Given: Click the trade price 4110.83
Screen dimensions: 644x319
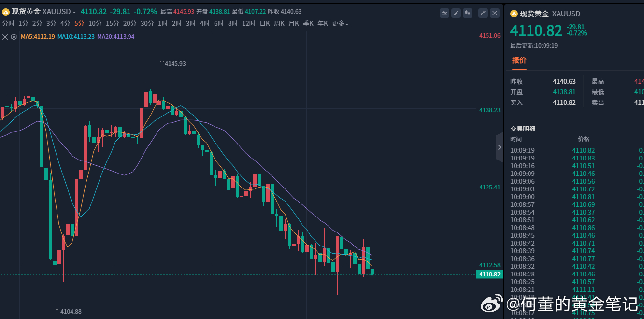Looking at the screenshot, I should pos(584,158).
